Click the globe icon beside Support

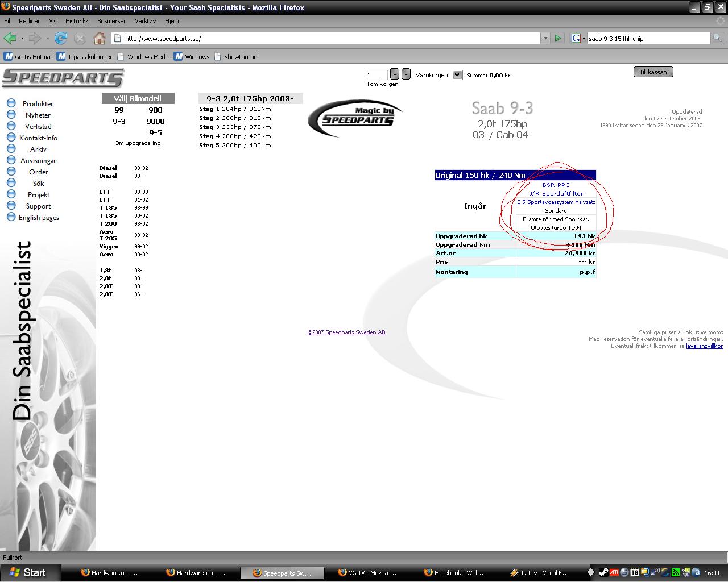pyautogui.click(x=11, y=205)
